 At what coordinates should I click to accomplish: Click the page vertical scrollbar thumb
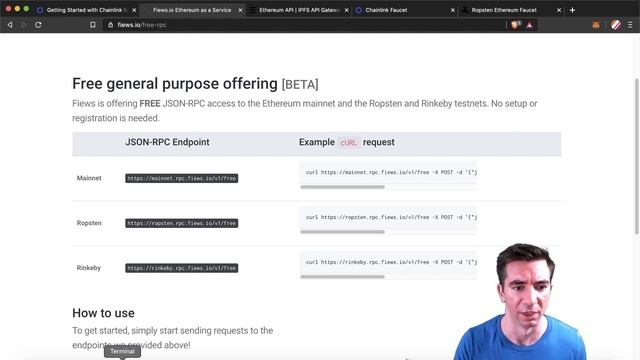point(637,156)
